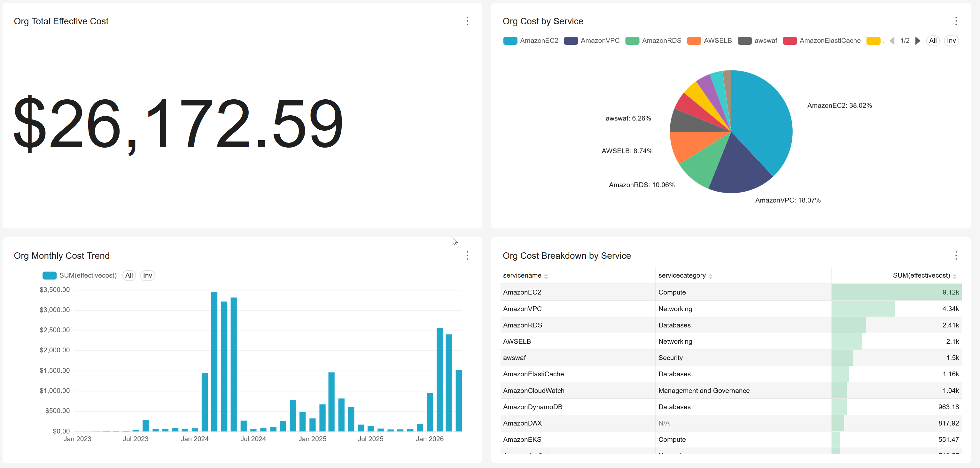The image size is (980, 468).
Task: Open the Org Cost Breakdown by Service options menu
Action: pyautogui.click(x=956, y=256)
